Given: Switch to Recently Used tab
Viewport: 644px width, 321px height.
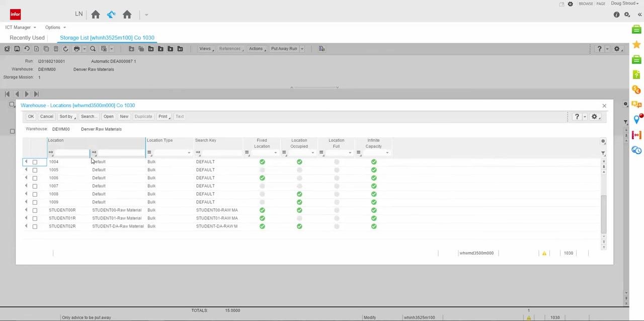Looking at the screenshot, I should (x=27, y=38).
